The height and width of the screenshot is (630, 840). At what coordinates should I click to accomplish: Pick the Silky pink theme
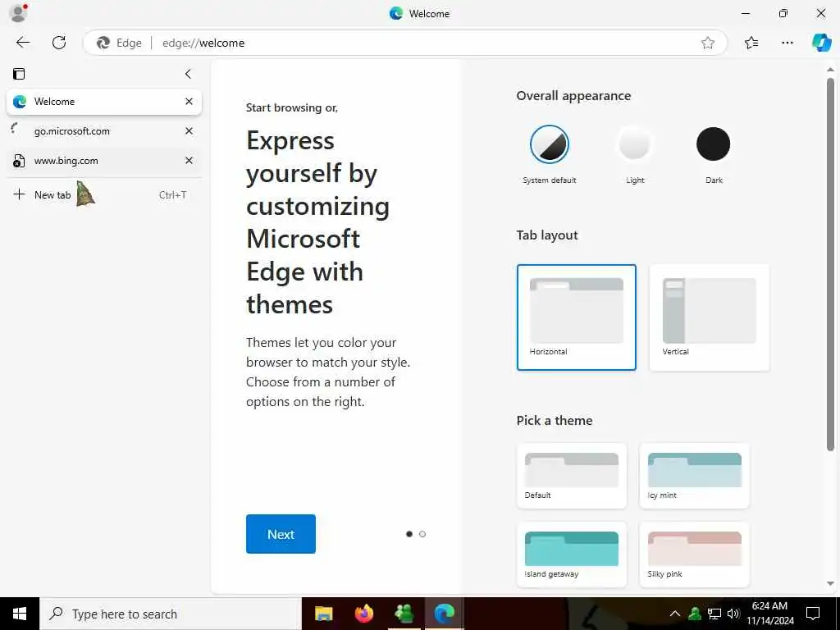[x=694, y=555]
